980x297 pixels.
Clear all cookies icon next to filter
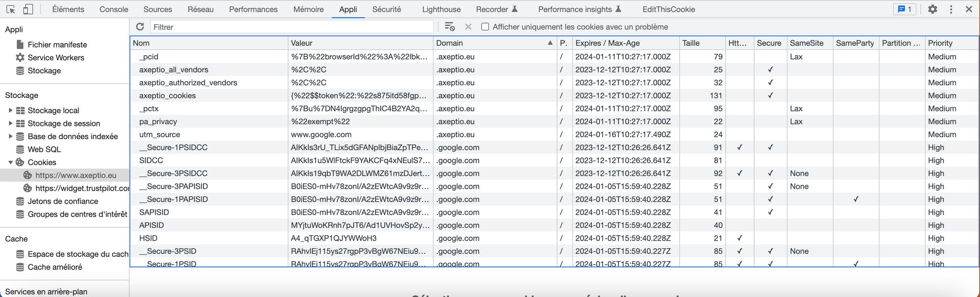(449, 27)
